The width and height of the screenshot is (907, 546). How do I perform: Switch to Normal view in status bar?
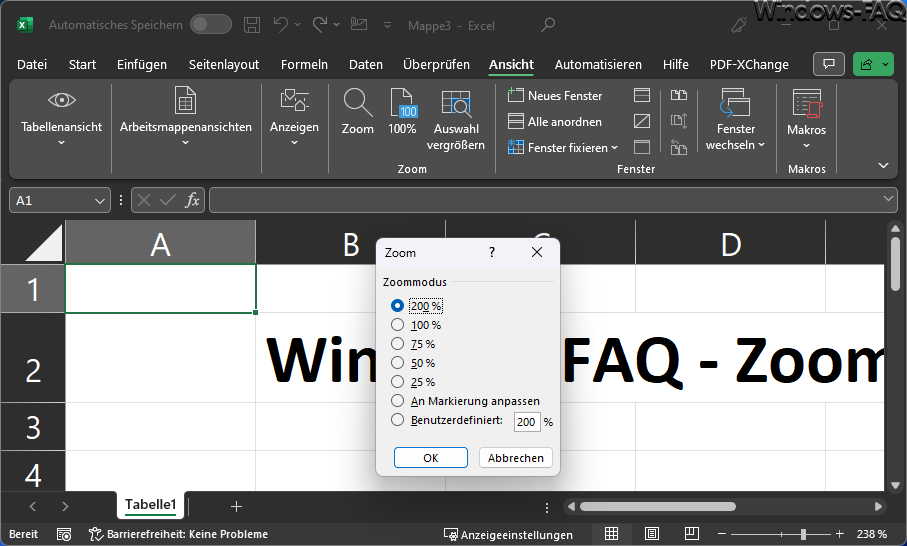611,533
